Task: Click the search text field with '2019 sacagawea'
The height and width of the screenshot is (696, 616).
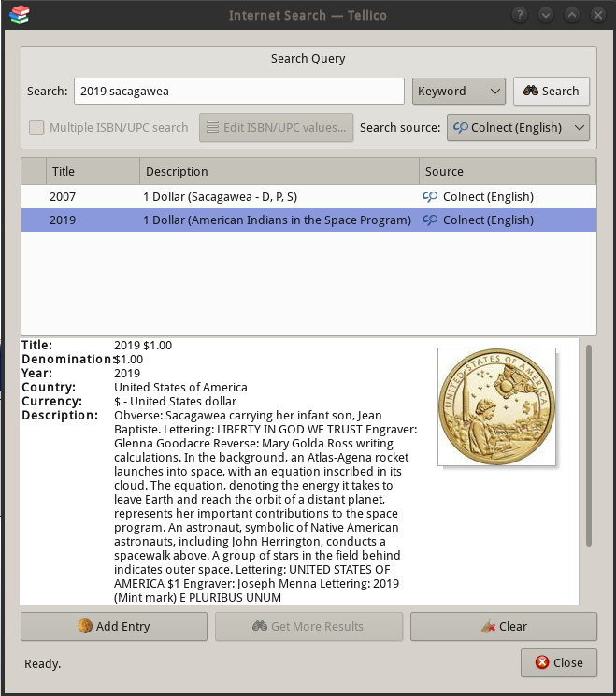Action: [x=238, y=91]
